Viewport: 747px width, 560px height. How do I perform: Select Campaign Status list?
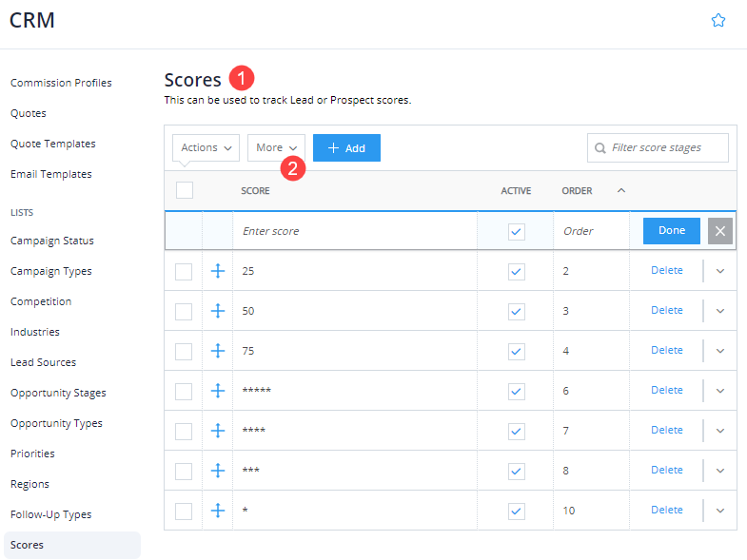coord(52,241)
